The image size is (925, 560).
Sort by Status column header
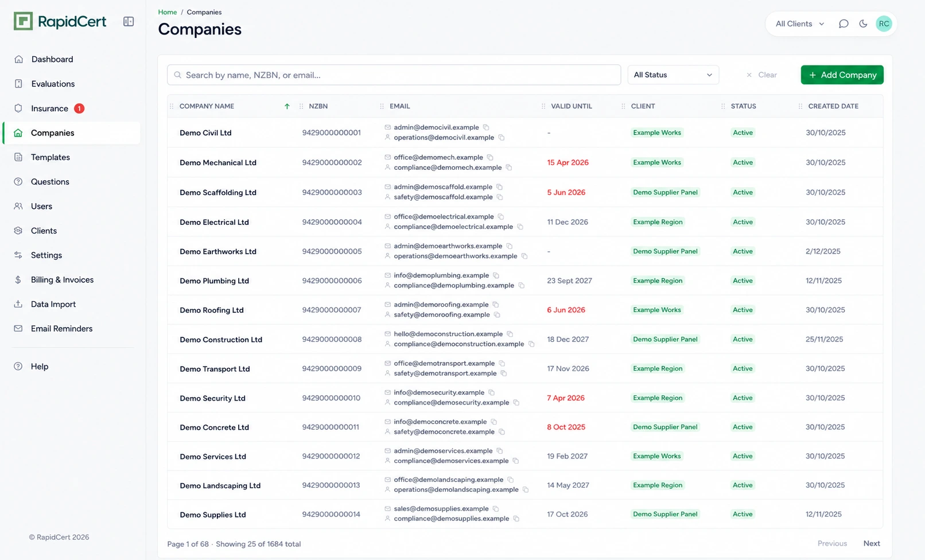click(x=743, y=106)
